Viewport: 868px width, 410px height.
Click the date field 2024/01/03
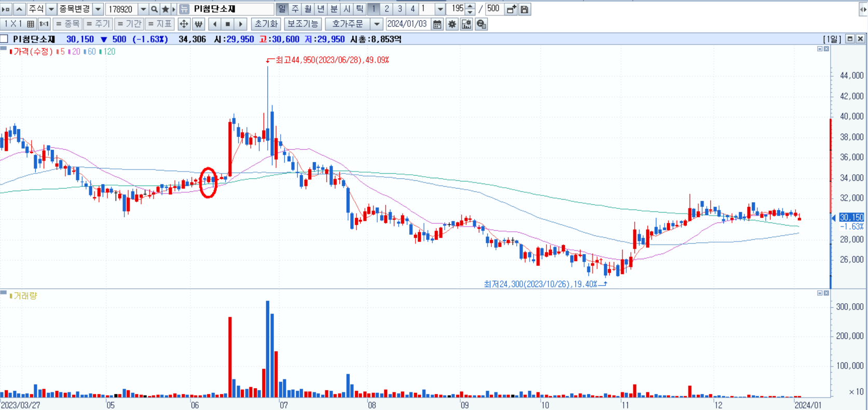(x=408, y=24)
